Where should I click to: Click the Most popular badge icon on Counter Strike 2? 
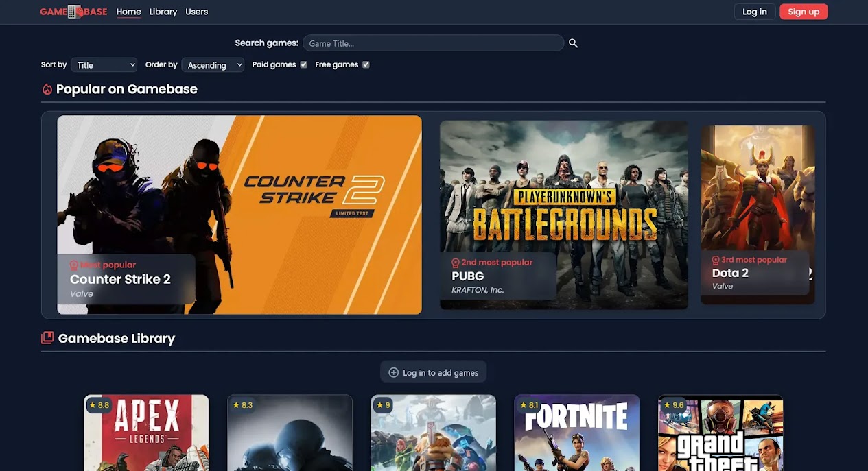[x=74, y=265]
